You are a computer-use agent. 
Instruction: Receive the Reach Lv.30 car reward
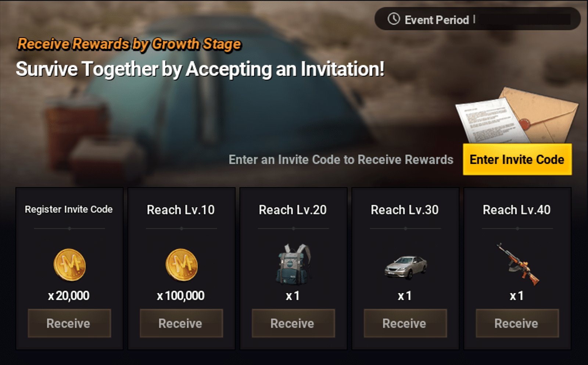pos(405,323)
